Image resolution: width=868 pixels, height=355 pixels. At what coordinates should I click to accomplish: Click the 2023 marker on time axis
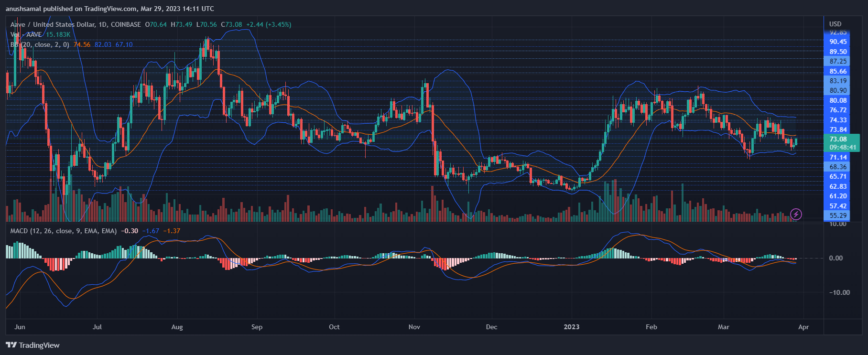(x=571, y=327)
